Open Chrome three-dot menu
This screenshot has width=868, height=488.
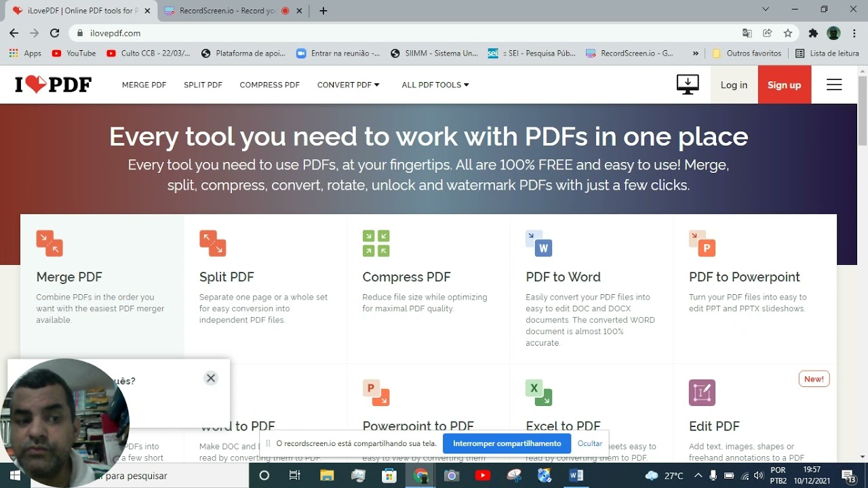tap(854, 33)
